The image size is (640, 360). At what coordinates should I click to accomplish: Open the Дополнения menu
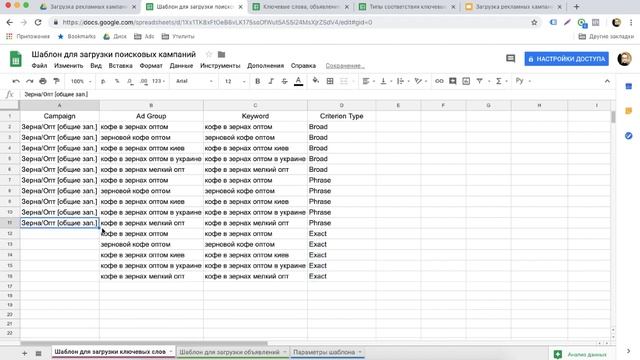tap(265, 66)
